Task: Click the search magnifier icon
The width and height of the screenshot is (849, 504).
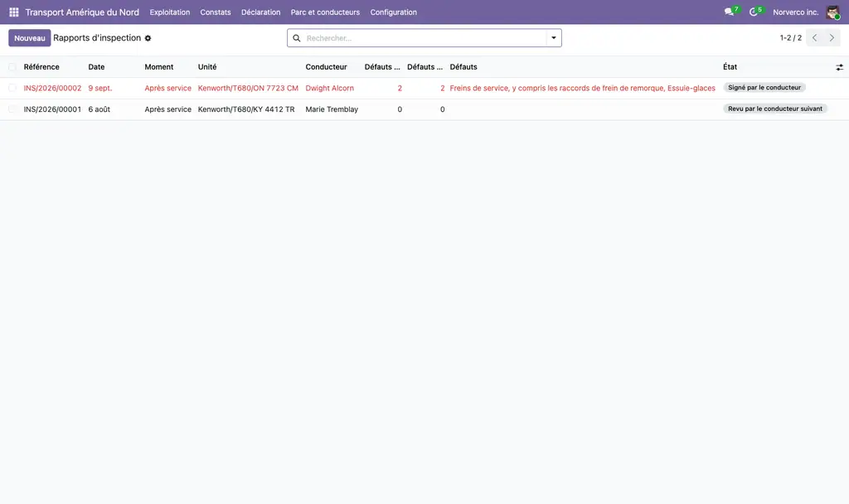Action: [x=297, y=38]
